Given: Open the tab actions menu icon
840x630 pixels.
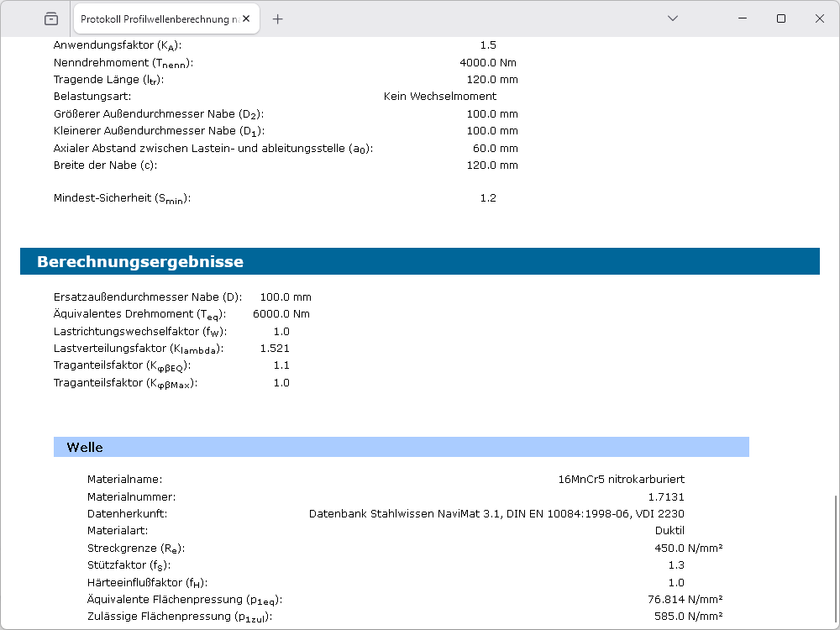Looking at the screenshot, I should (51, 18).
